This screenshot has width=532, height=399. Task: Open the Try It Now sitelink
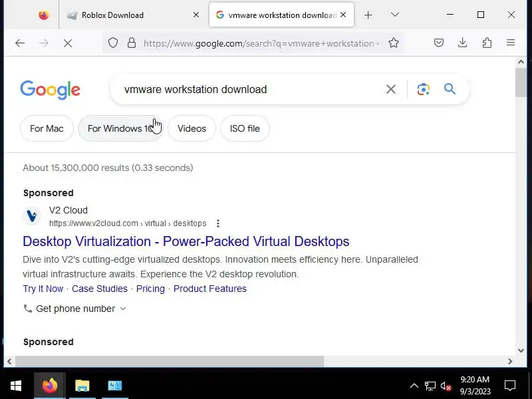pos(43,289)
